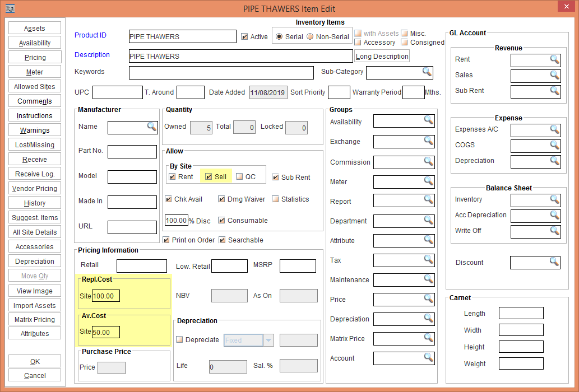
Task: Click the Discount account magnifier icon
Action: pos(554,262)
